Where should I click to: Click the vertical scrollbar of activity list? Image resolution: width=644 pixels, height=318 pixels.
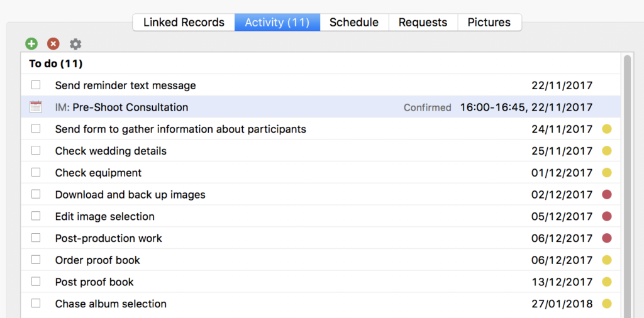626,189
